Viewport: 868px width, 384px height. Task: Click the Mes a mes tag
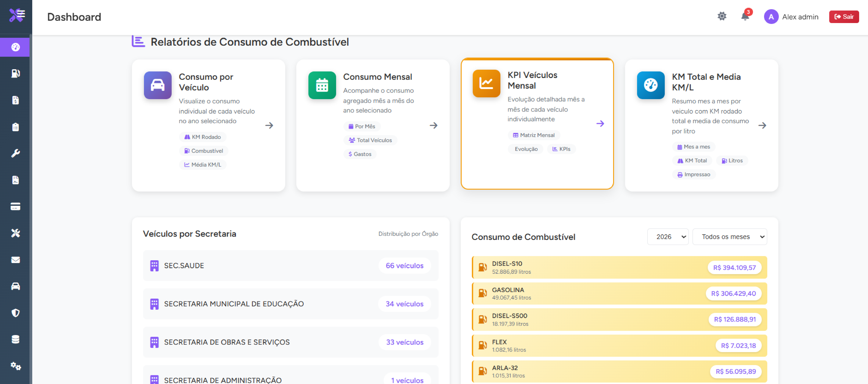[694, 147]
